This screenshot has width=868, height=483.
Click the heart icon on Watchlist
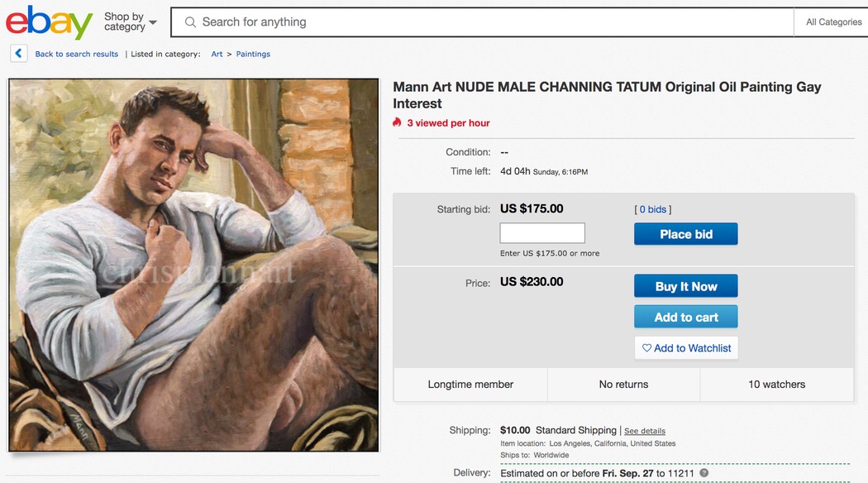[x=647, y=348]
